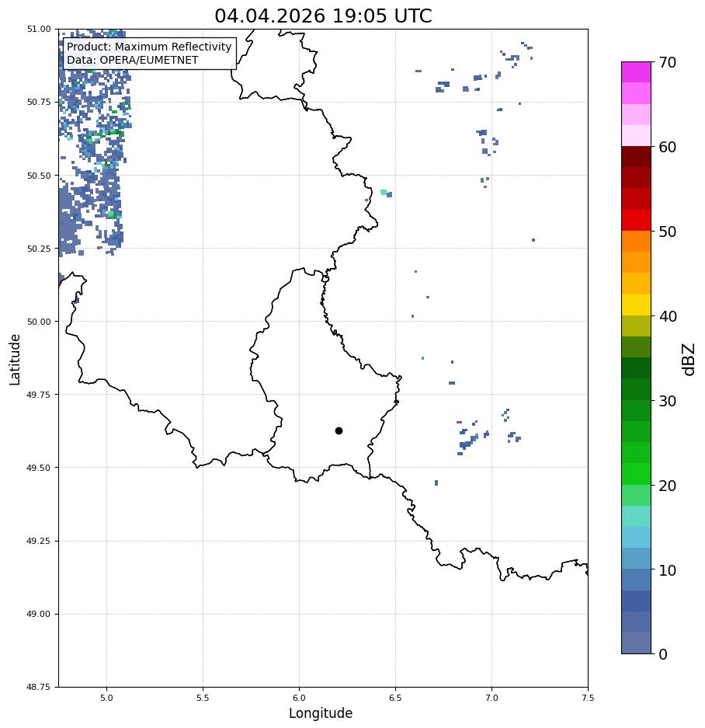The image size is (705, 728).
Task: Click the 5.0 longitude tick label
Action: 106,698
